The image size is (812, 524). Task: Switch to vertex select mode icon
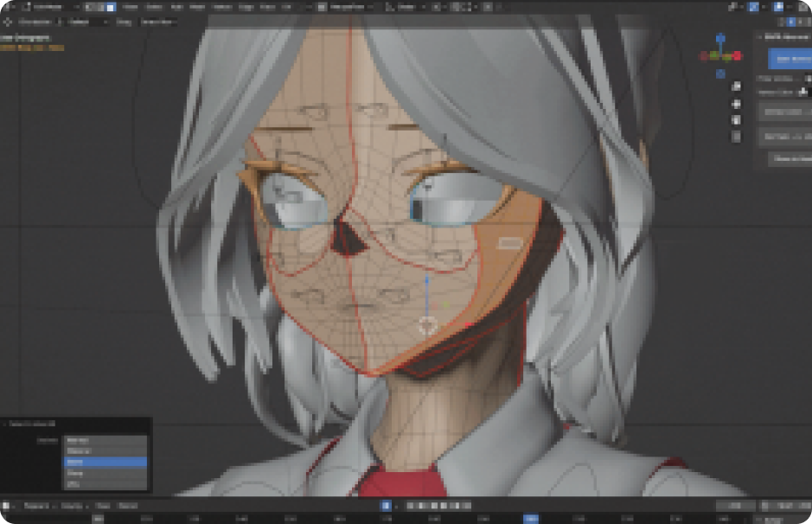point(89,7)
